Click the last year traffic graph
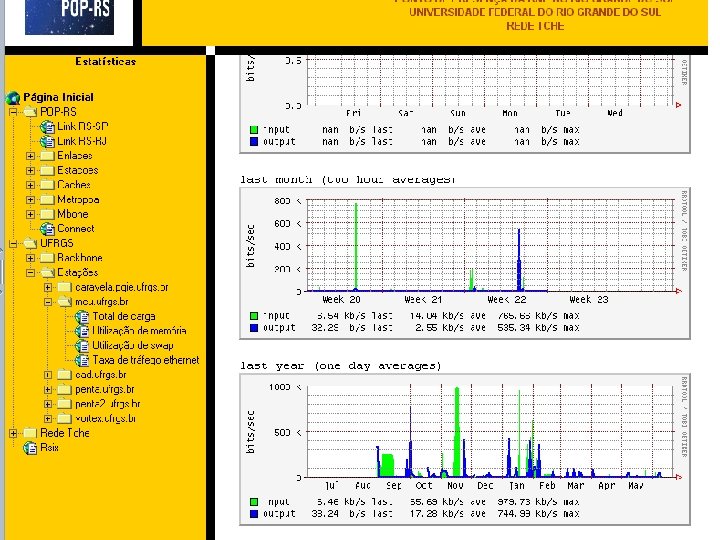Viewport: 720px width, 540px height. tap(465, 450)
